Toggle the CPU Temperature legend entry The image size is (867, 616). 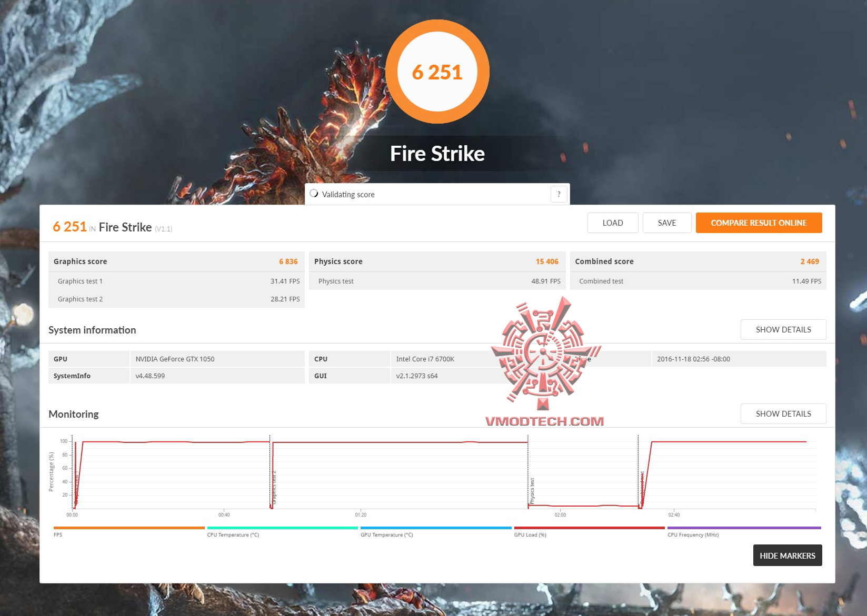(283, 531)
